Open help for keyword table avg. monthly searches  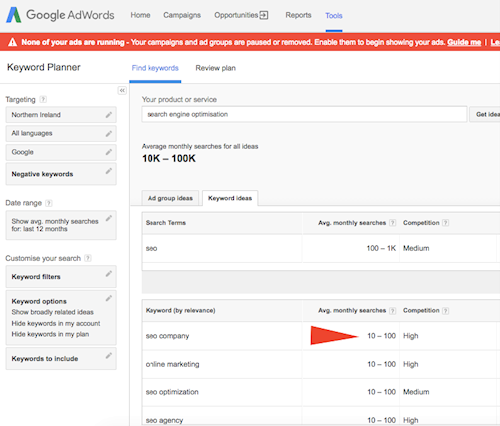(x=393, y=311)
